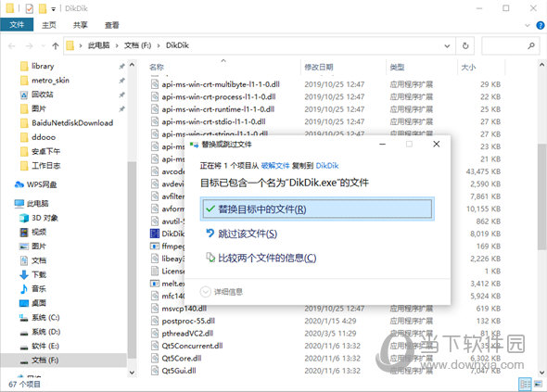The width and height of the screenshot is (547, 392).
Task: Click the file list vertical scrollbar thumb
Action: (x=541, y=196)
